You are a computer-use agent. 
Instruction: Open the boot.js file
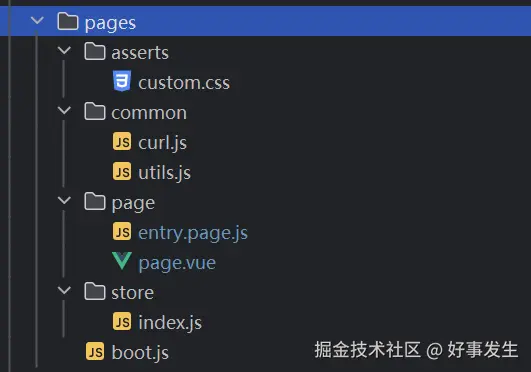[x=140, y=353]
